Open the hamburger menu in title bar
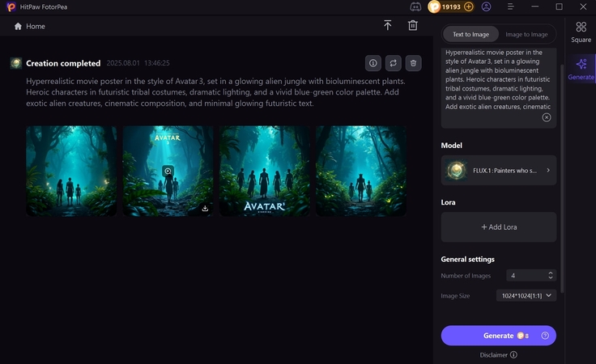The image size is (596, 364). pos(510,6)
